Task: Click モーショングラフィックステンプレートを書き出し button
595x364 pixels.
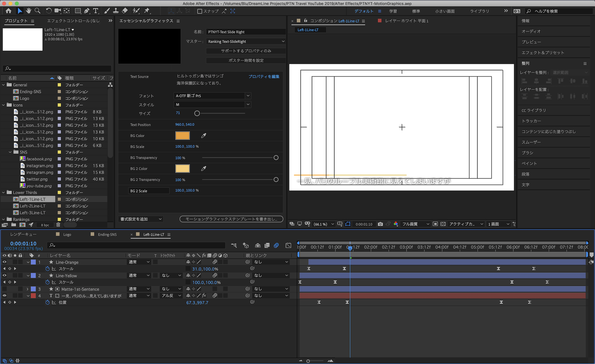Action: tap(231, 219)
